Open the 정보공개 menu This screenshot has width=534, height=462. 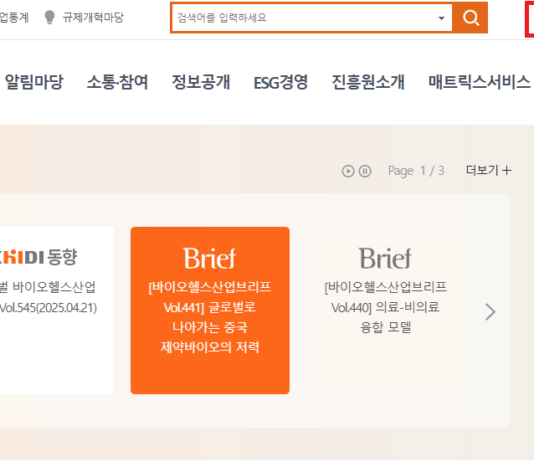pyautogui.click(x=201, y=82)
